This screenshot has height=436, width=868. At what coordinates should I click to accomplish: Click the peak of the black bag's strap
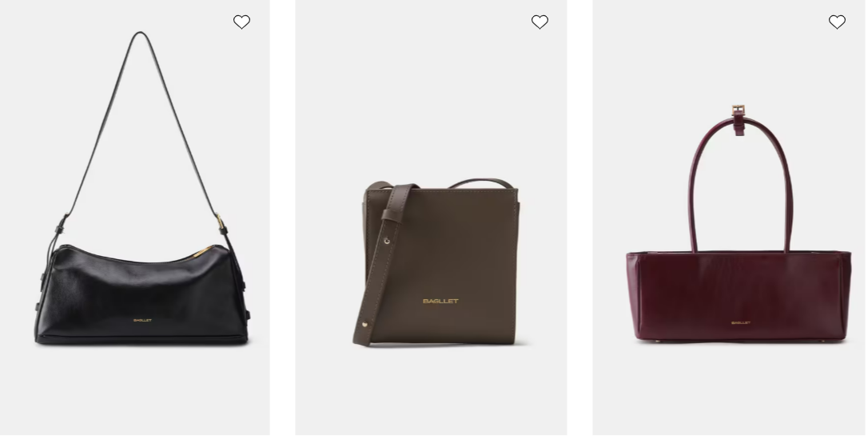140,35
